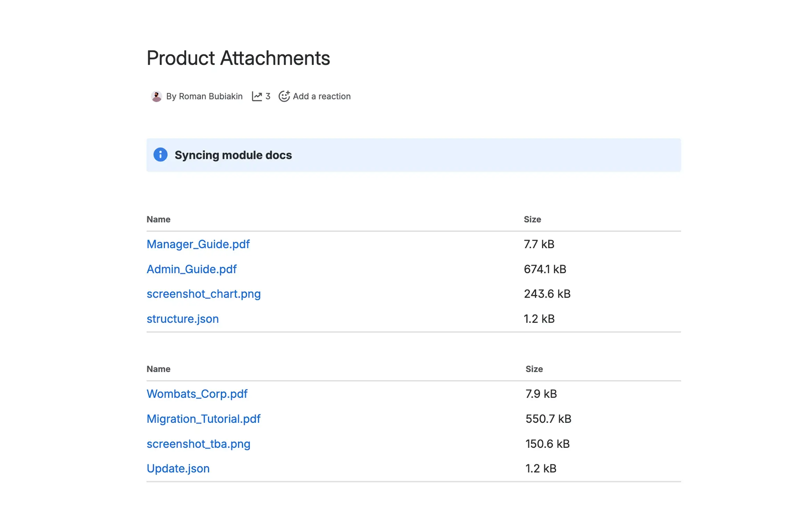Click the Update.json 1.2 kB size
The image size is (812, 516).
541,469
